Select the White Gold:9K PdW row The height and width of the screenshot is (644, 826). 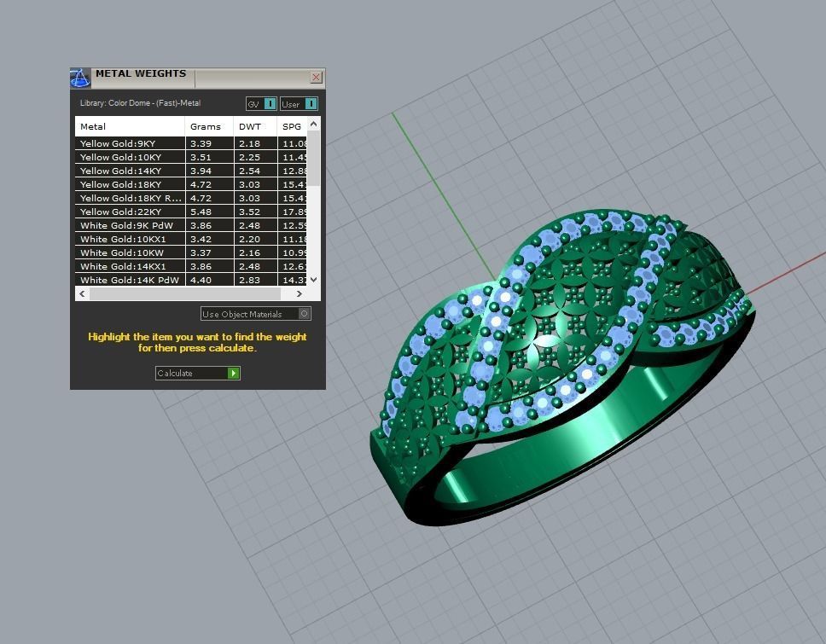click(190, 225)
